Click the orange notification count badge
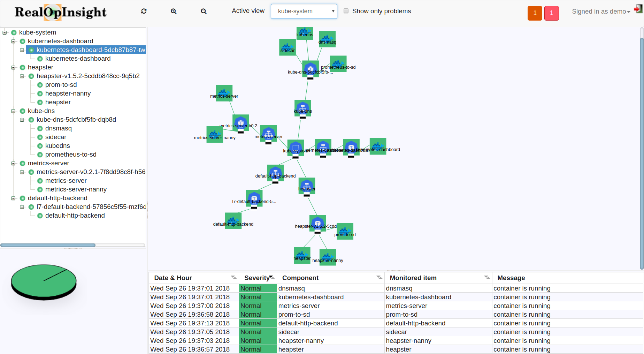The height and width of the screenshot is (354, 644). pyautogui.click(x=535, y=13)
